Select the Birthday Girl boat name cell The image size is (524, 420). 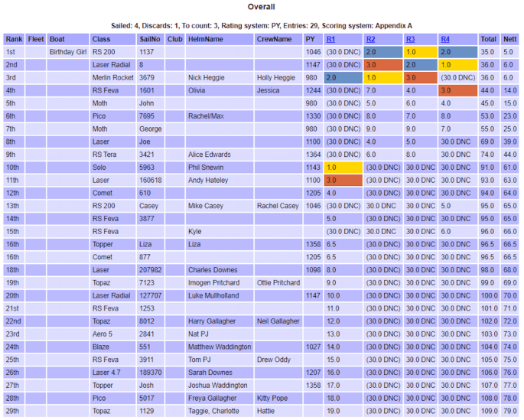point(67,52)
